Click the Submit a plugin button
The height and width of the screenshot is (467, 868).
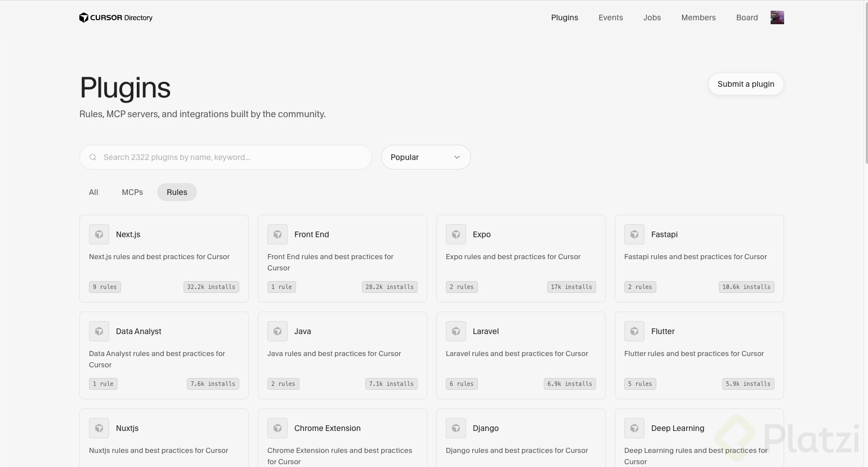tap(746, 84)
